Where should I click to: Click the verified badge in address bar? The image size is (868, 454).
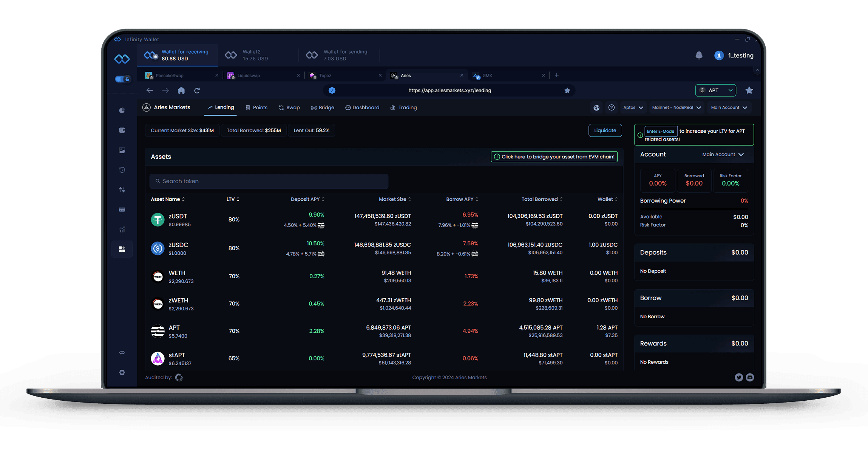click(332, 90)
